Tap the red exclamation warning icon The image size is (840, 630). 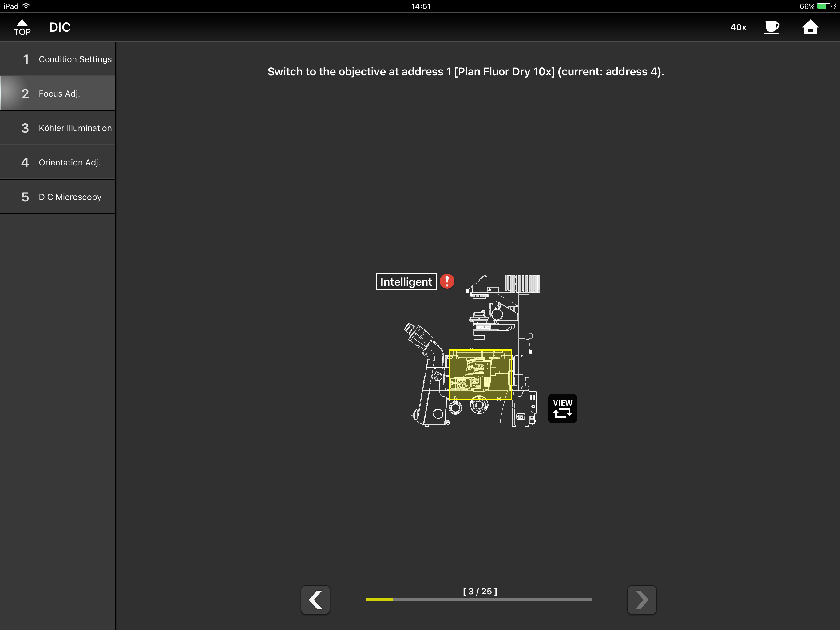coord(447,281)
